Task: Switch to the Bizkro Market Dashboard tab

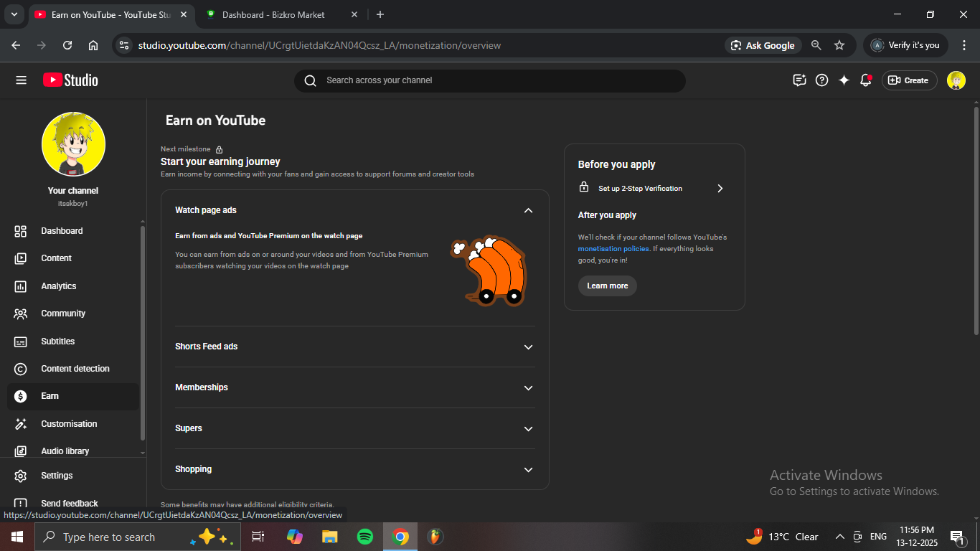Action: coord(273,14)
